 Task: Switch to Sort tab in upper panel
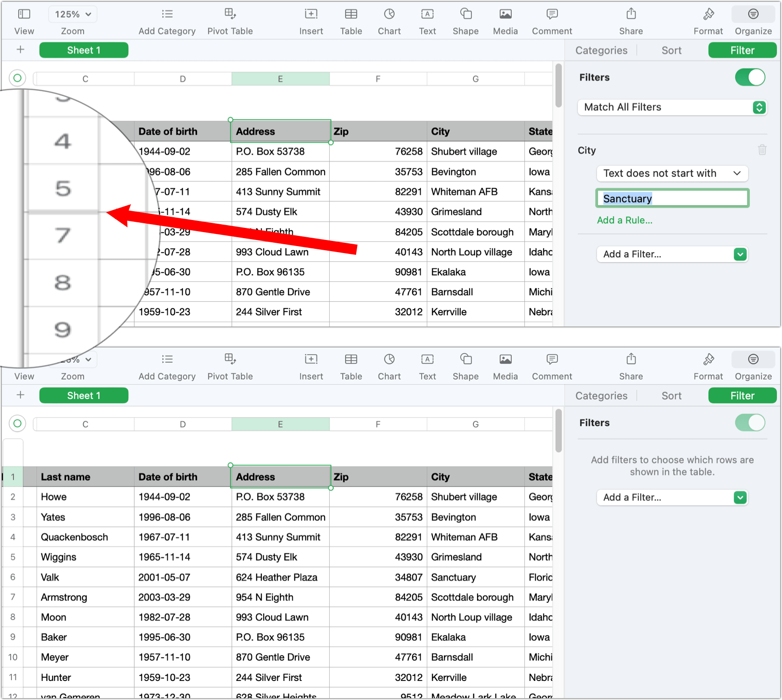(x=671, y=50)
